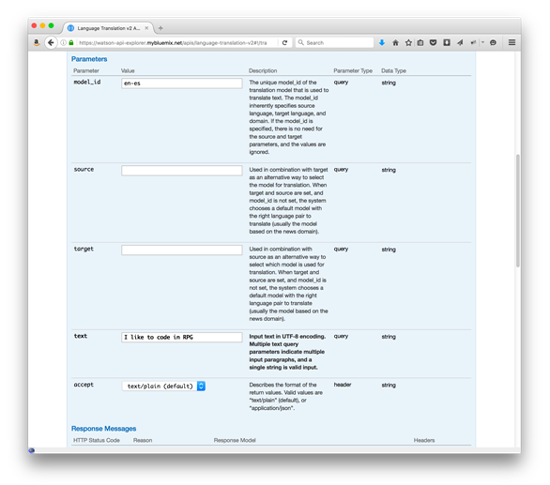The height and width of the screenshot is (485, 550).
Task: Open the downloads arrow icon
Action: (x=382, y=42)
